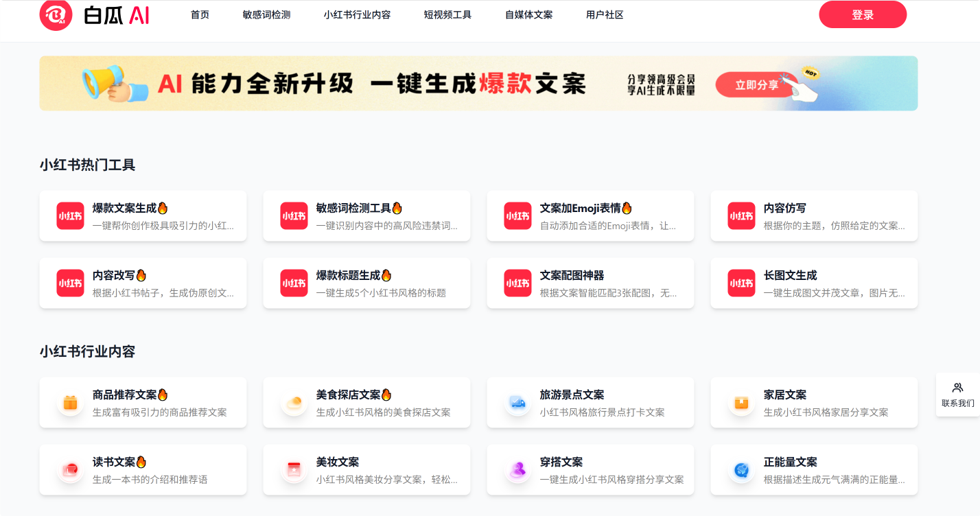The height and width of the screenshot is (516, 980).
Task: Open the 正能量文案 card title
Action: tap(790, 462)
